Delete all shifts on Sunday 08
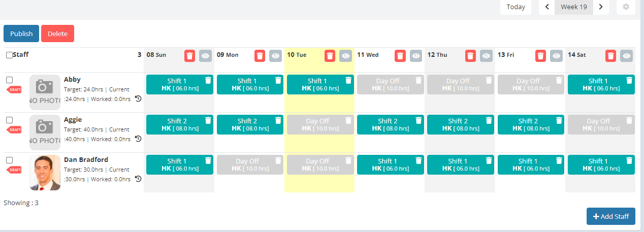Screen dimensions: 644x232 click(189, 56)
